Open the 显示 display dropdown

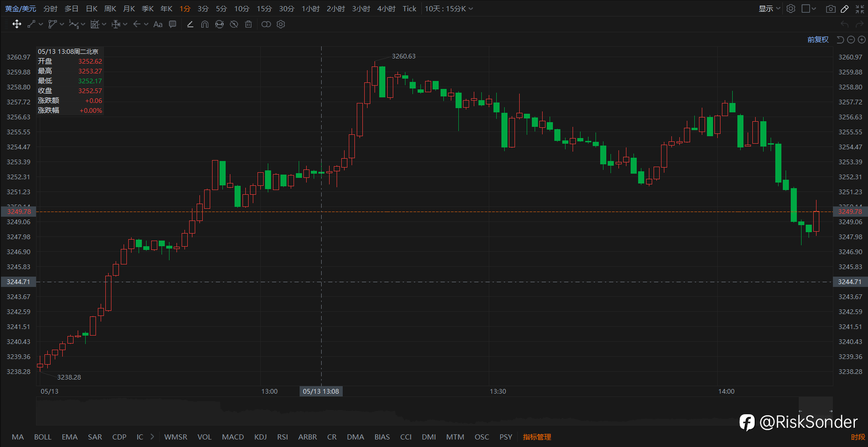pyautogui.click(x=769, y=8)
